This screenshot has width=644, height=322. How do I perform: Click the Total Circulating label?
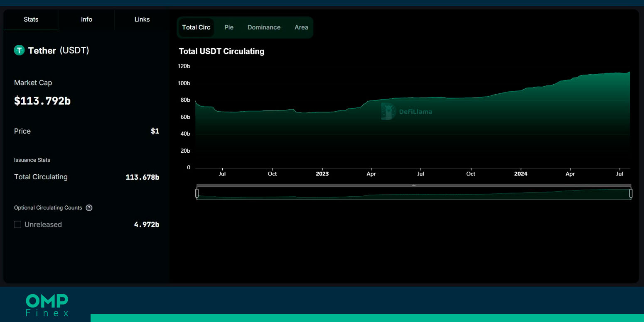[x=41, y=177]
